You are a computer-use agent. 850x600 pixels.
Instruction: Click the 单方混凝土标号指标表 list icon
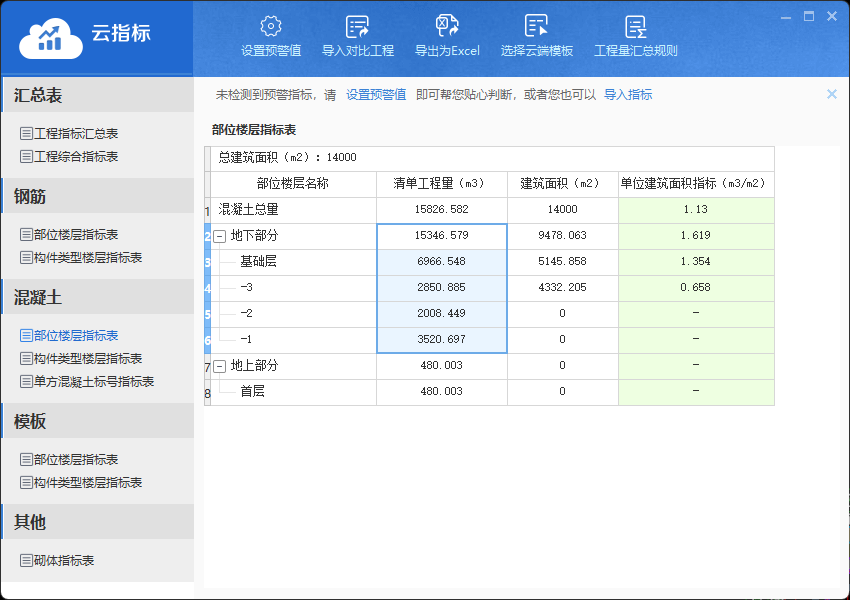click(x=26, y=382)
